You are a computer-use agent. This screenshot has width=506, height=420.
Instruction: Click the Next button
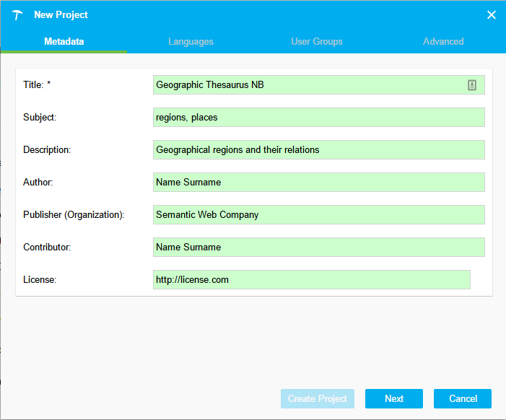coord(393,399)
